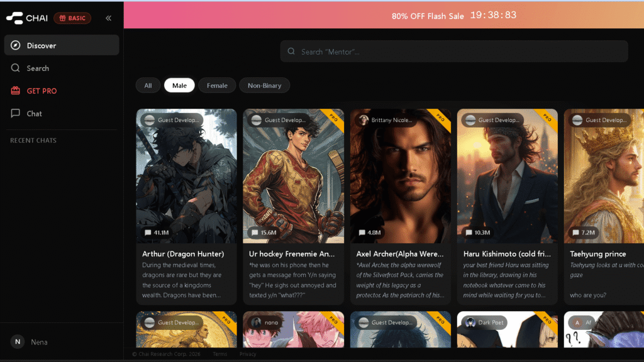Screen dimensions: 644x362
Task: Click the 7.2M chat count icon
Action: click(x=575, y=233)
